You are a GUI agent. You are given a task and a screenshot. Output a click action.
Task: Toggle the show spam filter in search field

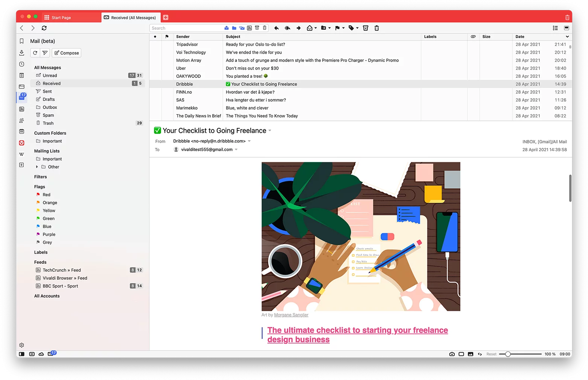257,28
